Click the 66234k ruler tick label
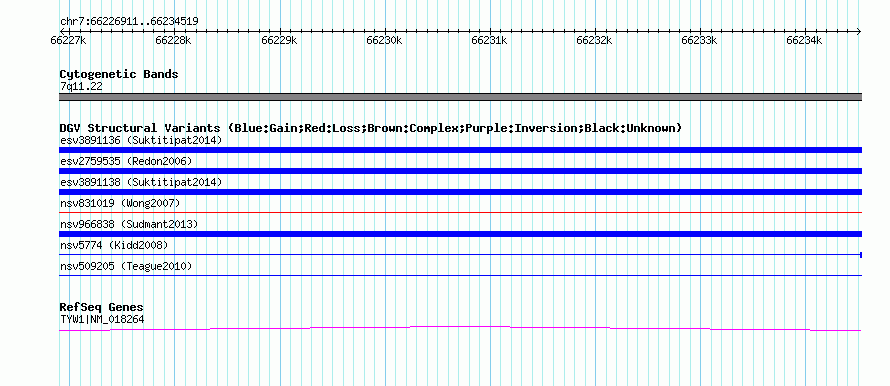The image size is (890, 386). [x=804, y=40]
